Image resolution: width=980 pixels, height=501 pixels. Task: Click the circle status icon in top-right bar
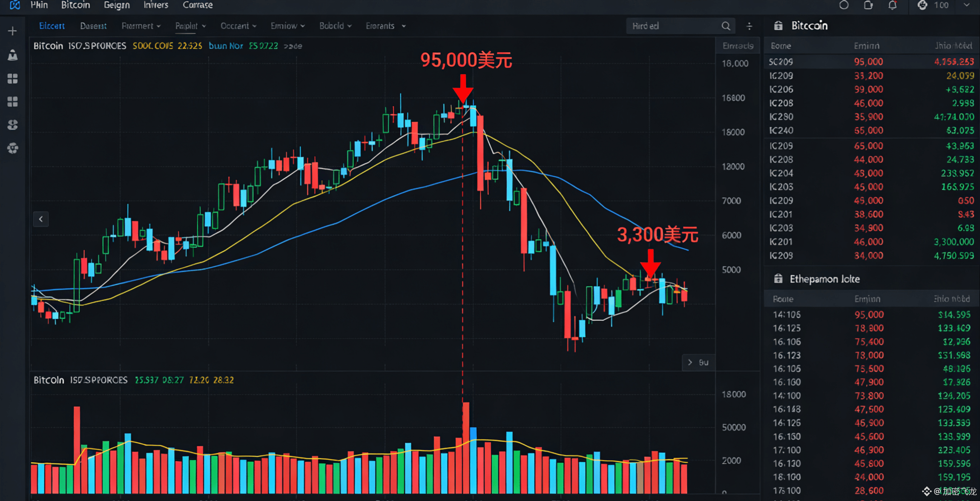844,5
